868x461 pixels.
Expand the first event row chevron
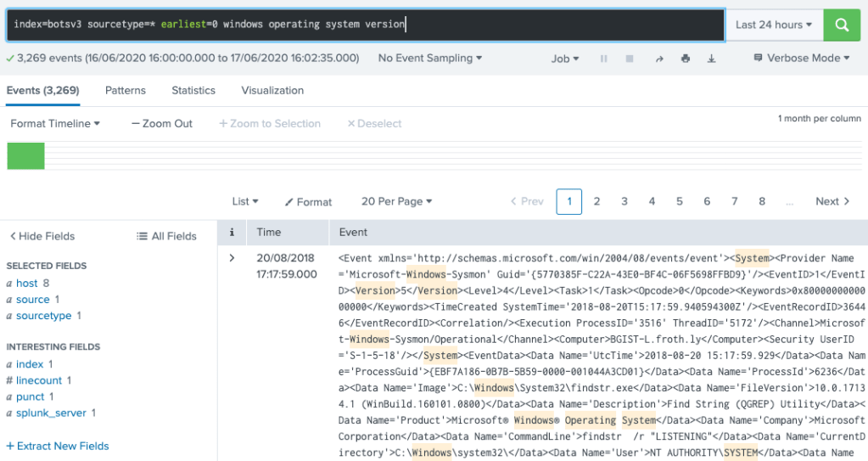[x=232, y=257]
